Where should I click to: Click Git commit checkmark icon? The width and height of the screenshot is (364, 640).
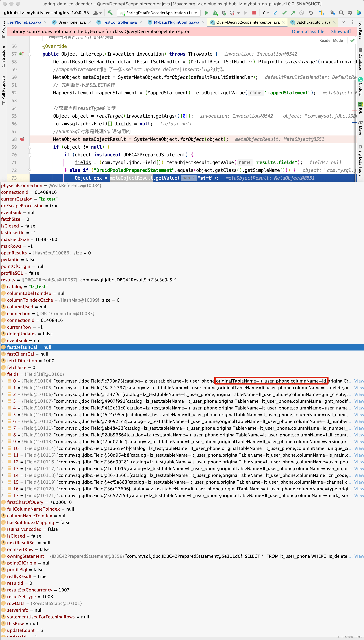point(284,13)
